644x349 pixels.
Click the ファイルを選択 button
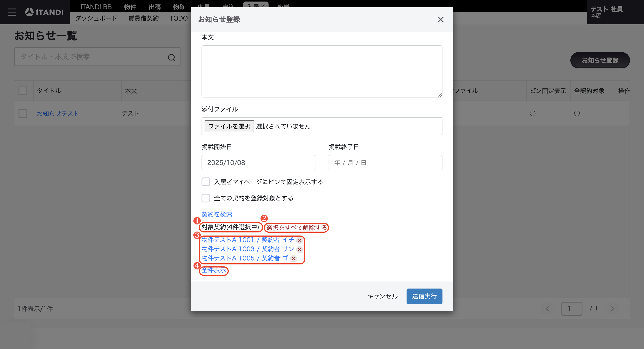tap(229, 126)
